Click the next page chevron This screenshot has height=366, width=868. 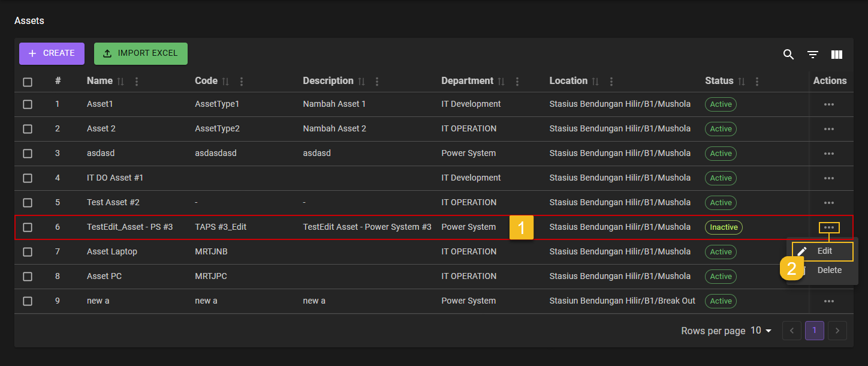tap(837, 331)
